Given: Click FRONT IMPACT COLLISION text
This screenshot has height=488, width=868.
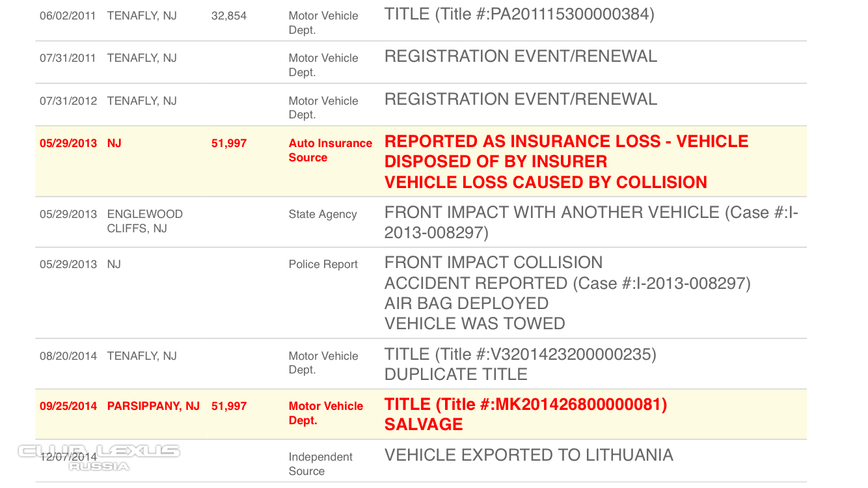Looking at the screenshot, I should [x=494, y=262].
